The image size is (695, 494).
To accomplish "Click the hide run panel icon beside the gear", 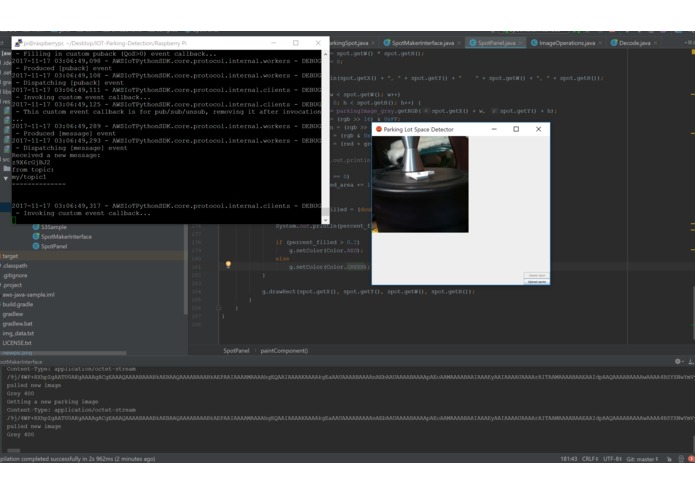I will coord(691,362).
